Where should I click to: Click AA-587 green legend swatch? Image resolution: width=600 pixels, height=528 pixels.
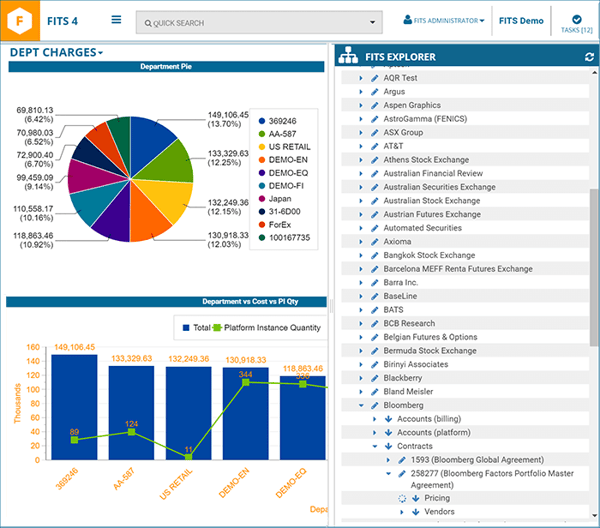pyautogui.click(x=262, y=134)
